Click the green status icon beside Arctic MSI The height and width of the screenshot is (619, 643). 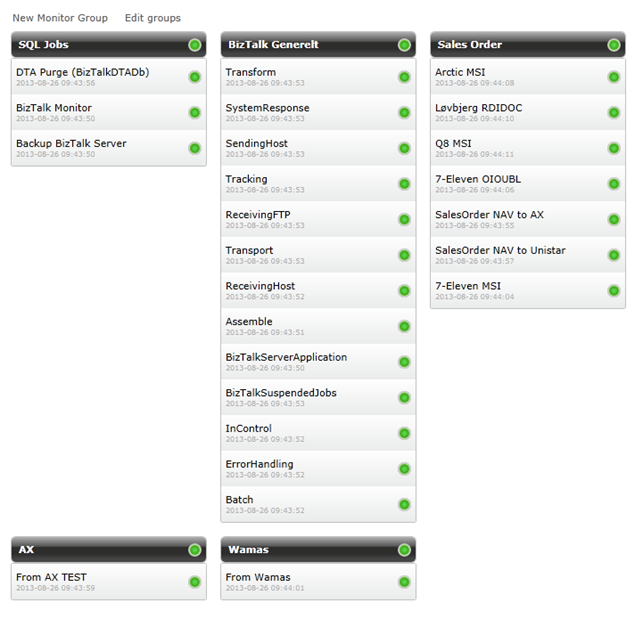[614, 77]
